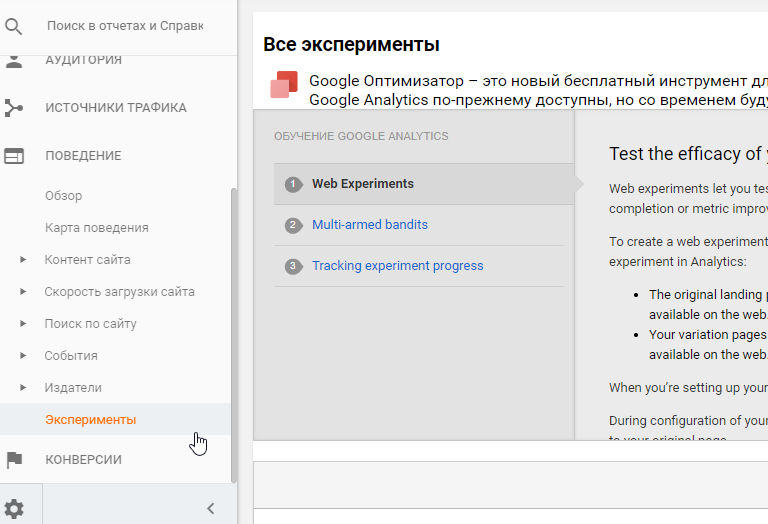Click the Audience person icon

[x=14, y=62]
